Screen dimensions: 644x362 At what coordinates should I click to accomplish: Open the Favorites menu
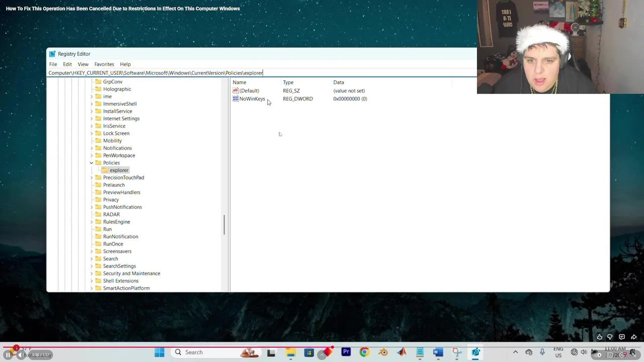click(104, 64)
